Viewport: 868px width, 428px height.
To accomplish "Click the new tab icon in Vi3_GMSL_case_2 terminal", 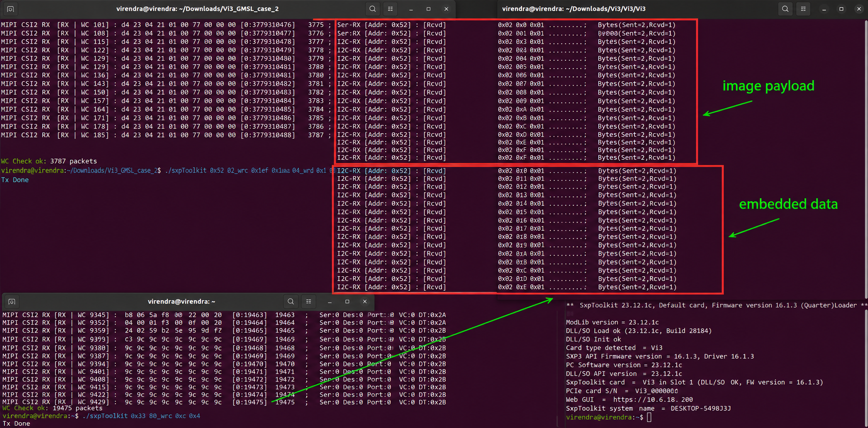I will tap(10, 9).
